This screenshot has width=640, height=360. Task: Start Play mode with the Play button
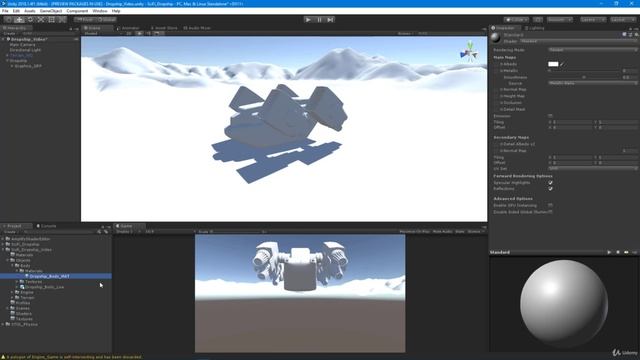pyautogui.click(x=308, y=20)
